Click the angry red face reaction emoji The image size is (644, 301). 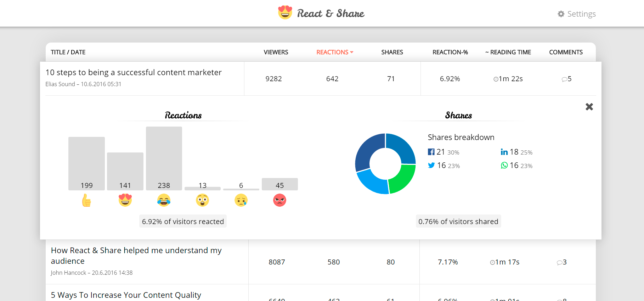(279, 200)
